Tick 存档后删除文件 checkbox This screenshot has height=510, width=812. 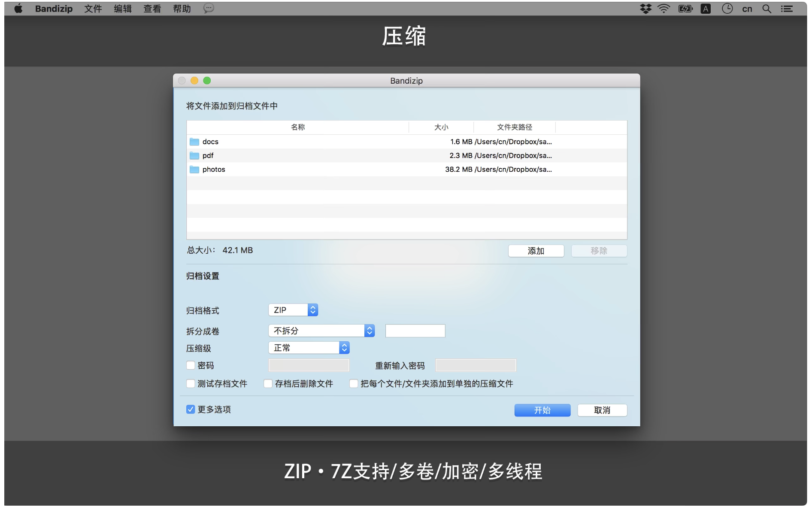coord(268,383)
